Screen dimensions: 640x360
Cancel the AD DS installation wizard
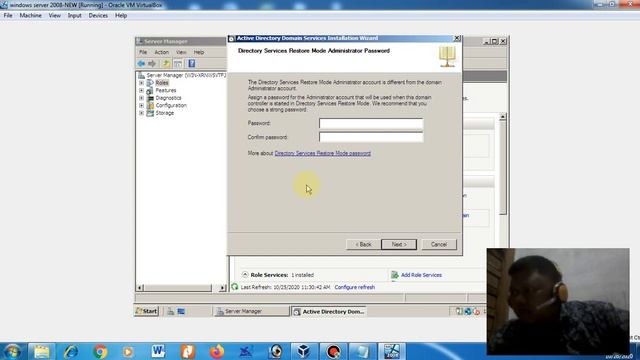439,244
